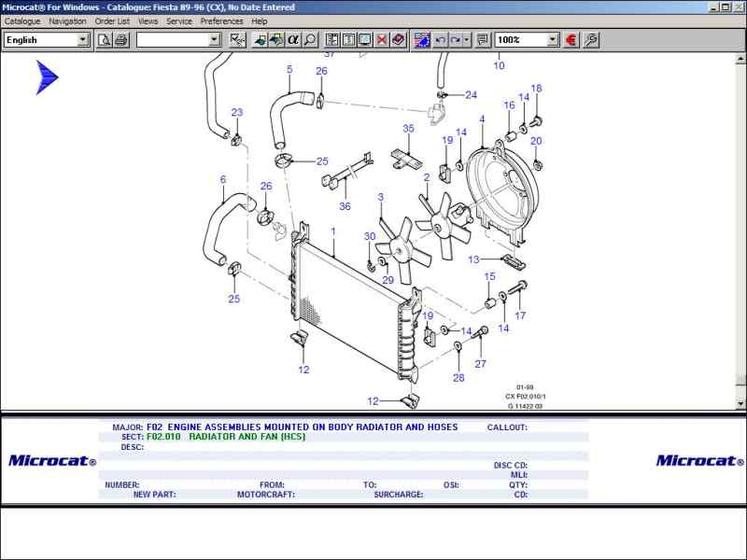Open the Catalogue menu
The width and height of the screenshot is (747, 560).
tap(22, 21)
